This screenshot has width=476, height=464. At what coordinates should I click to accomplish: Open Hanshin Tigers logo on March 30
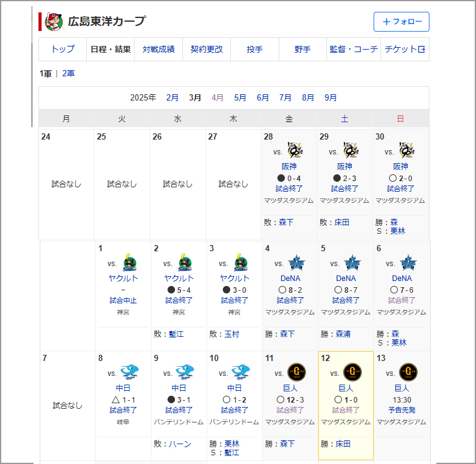[406, 150]
